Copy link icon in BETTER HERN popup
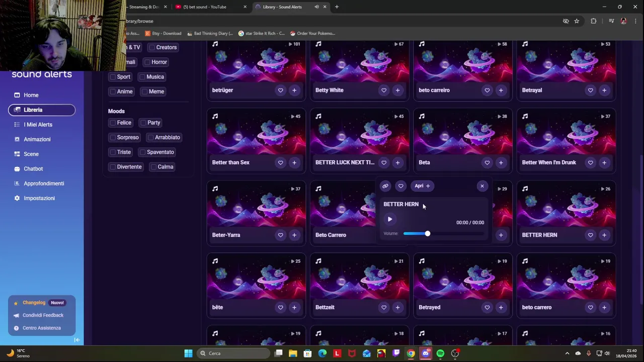 (385, 186)
